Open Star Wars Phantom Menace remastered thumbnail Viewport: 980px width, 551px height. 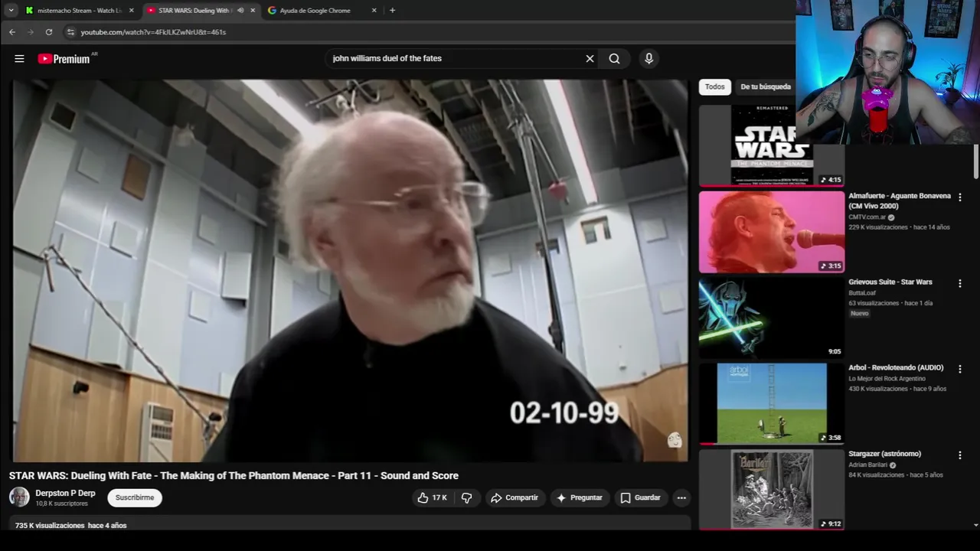tap(771, 145)
